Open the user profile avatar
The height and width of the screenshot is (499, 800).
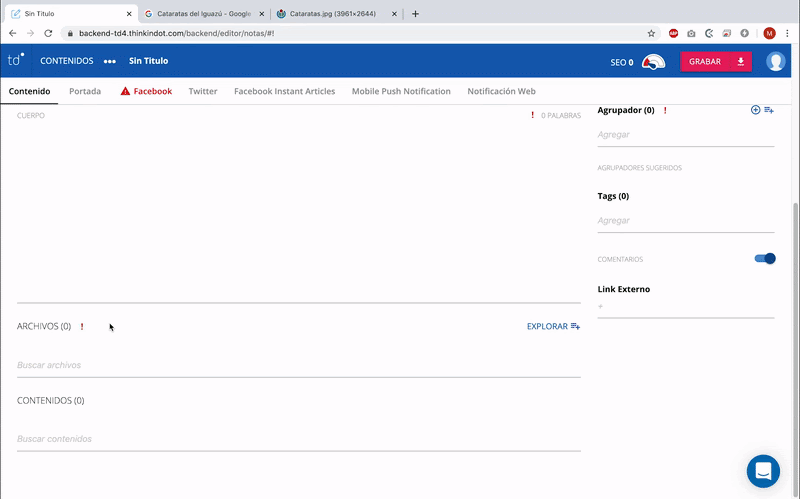[x=776, y=62]
